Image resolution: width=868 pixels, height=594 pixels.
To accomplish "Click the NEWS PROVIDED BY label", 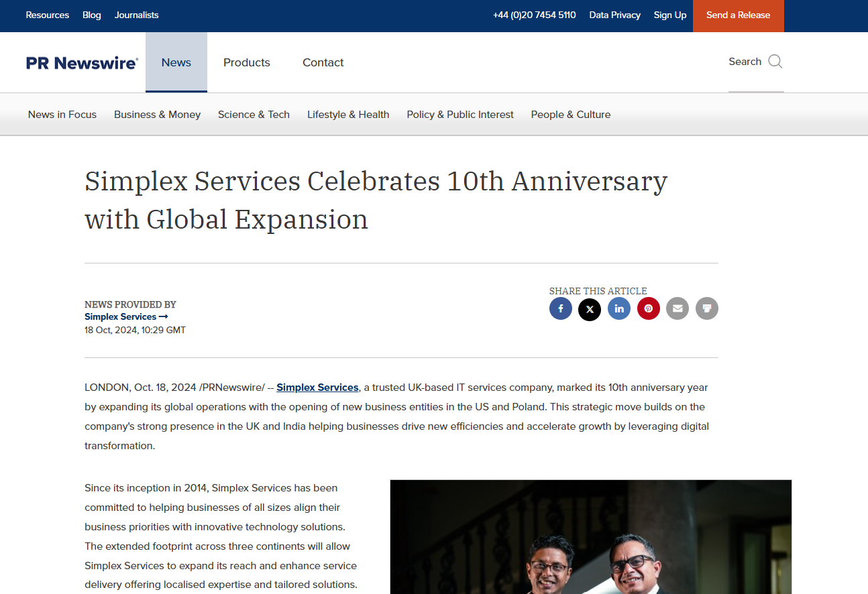I will [130, 304].
